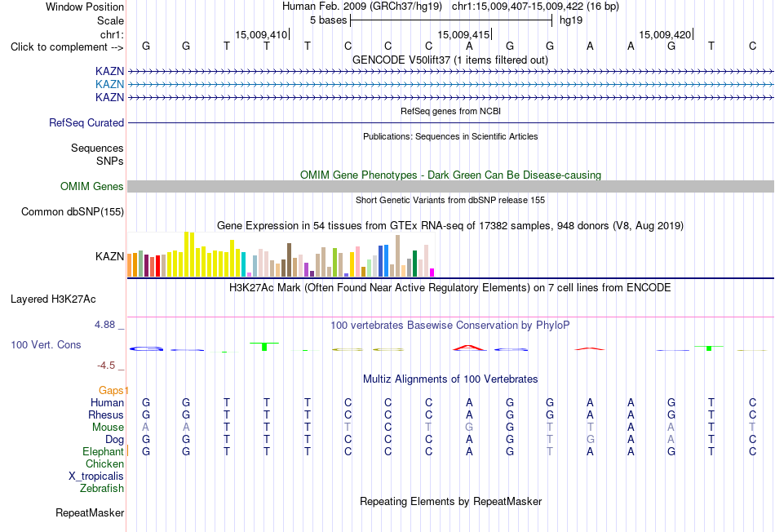Click the SNPs track label

(110, 161)
